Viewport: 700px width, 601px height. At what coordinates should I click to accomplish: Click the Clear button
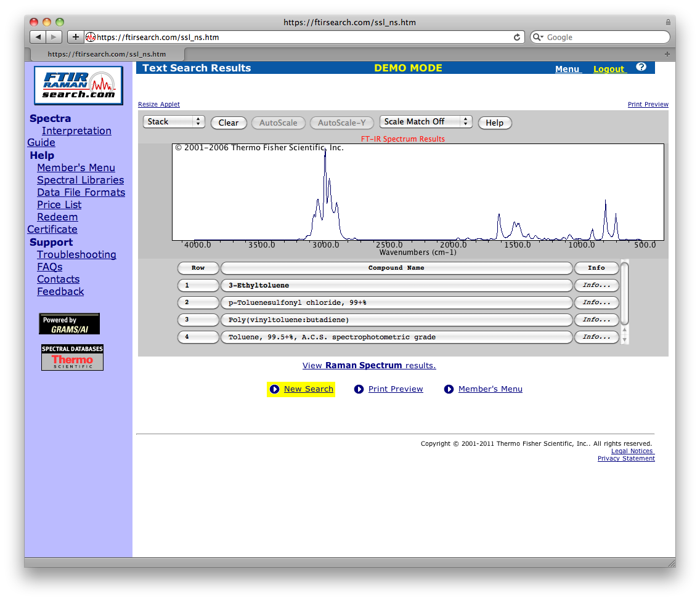[229, 123]
